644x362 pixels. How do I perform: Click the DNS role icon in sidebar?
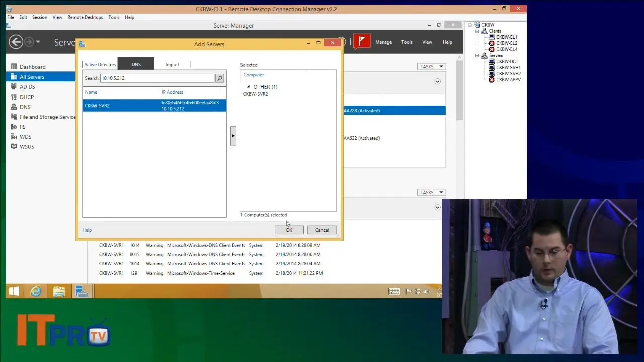coord(14,107)
